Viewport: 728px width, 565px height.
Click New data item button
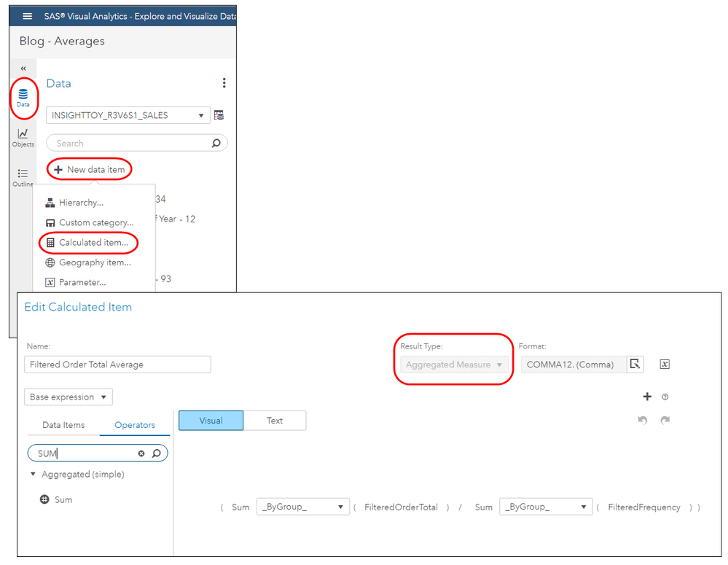90,170
